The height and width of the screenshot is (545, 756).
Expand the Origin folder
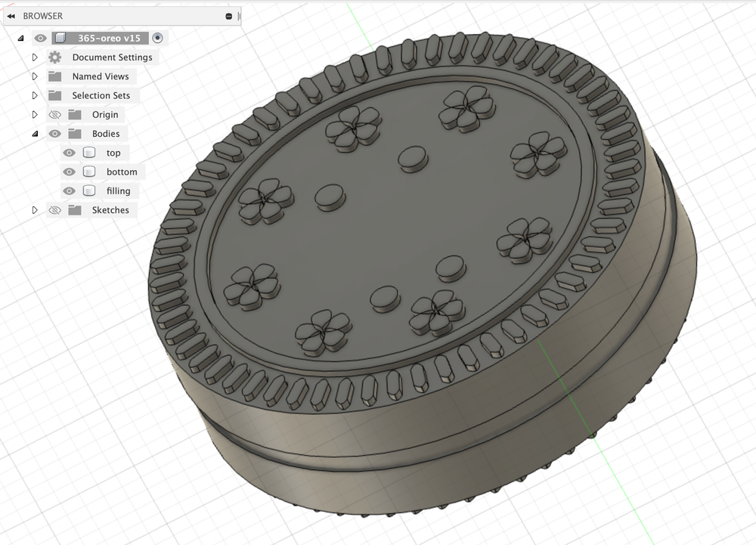(35, 115)
